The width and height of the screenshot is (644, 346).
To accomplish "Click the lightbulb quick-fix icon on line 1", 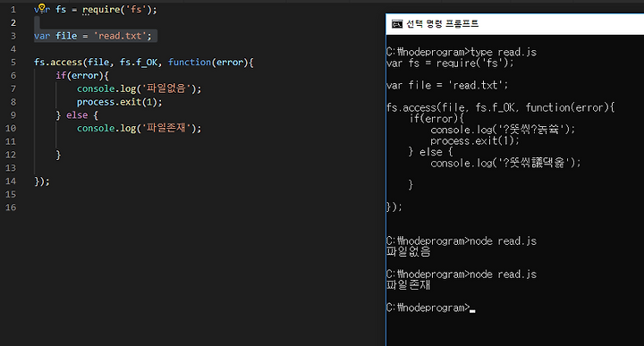I will [x=41, y=7].
